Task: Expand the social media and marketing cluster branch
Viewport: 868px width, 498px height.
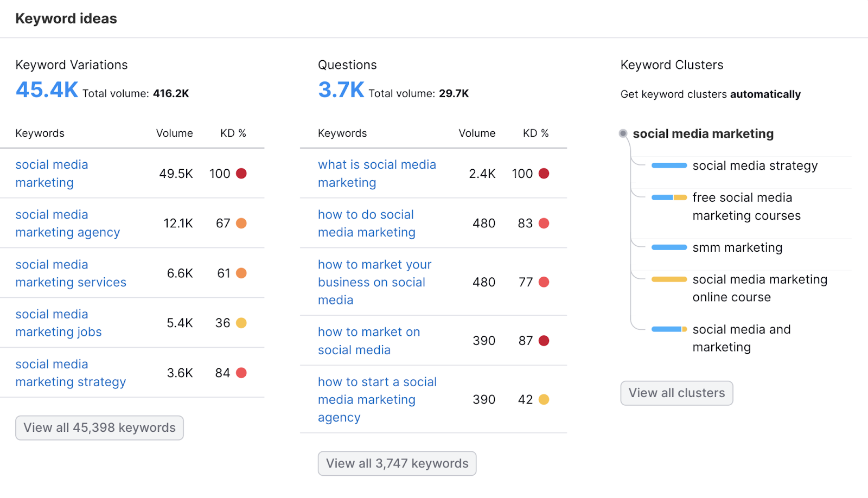Action: (x=668, y=329)
